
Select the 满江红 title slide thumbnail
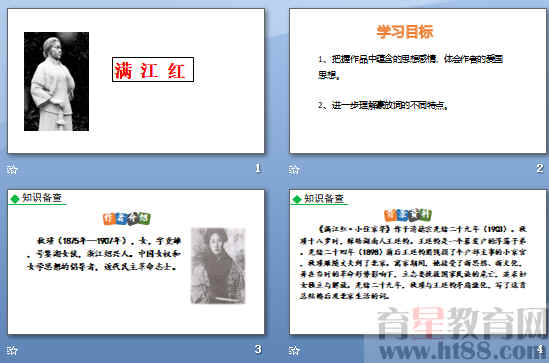[x=136, y=81]
